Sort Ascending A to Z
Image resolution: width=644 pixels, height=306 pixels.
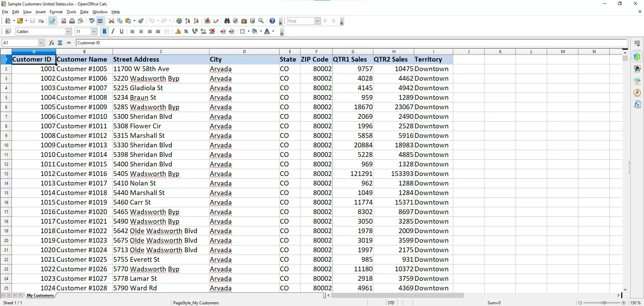pos(188,21)
